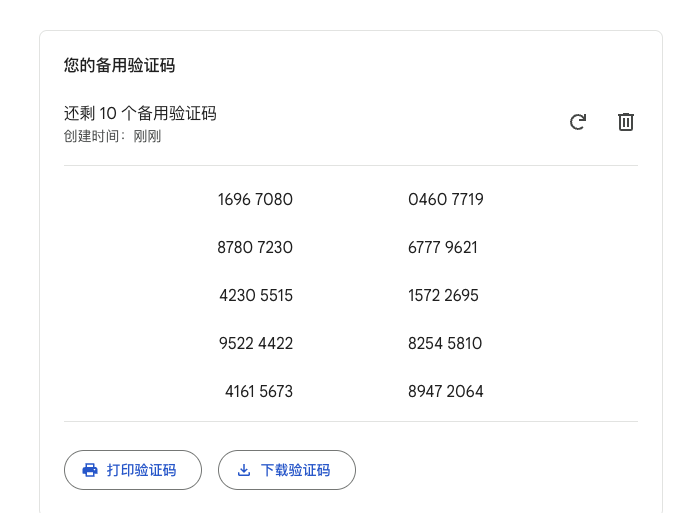Select backup code 6777 9621

click(443, 247)
